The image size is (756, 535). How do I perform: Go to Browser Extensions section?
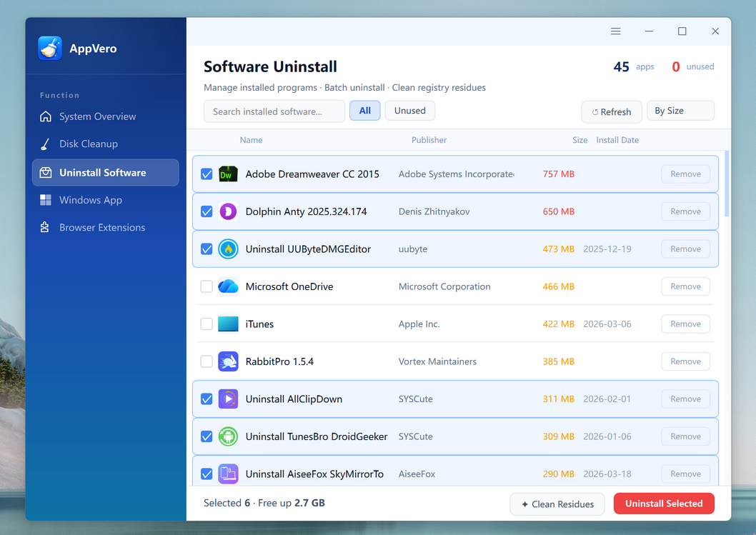tap(101, 227)
